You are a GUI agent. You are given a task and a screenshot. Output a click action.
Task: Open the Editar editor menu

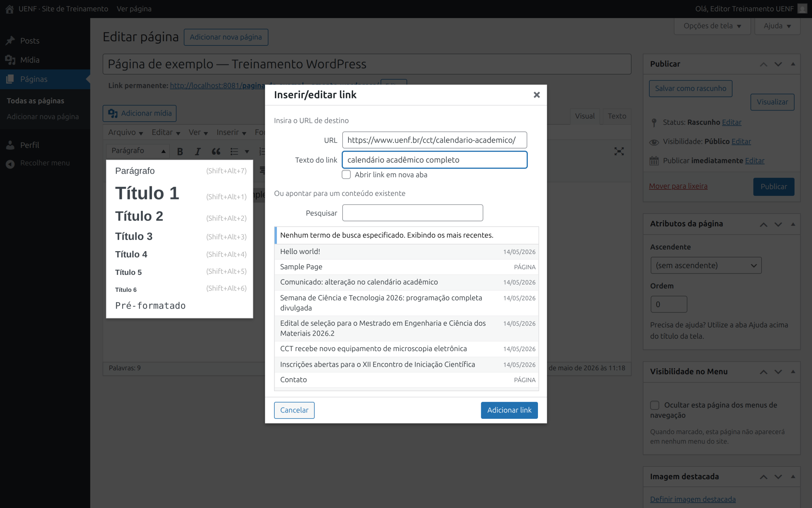click(166, 132)
